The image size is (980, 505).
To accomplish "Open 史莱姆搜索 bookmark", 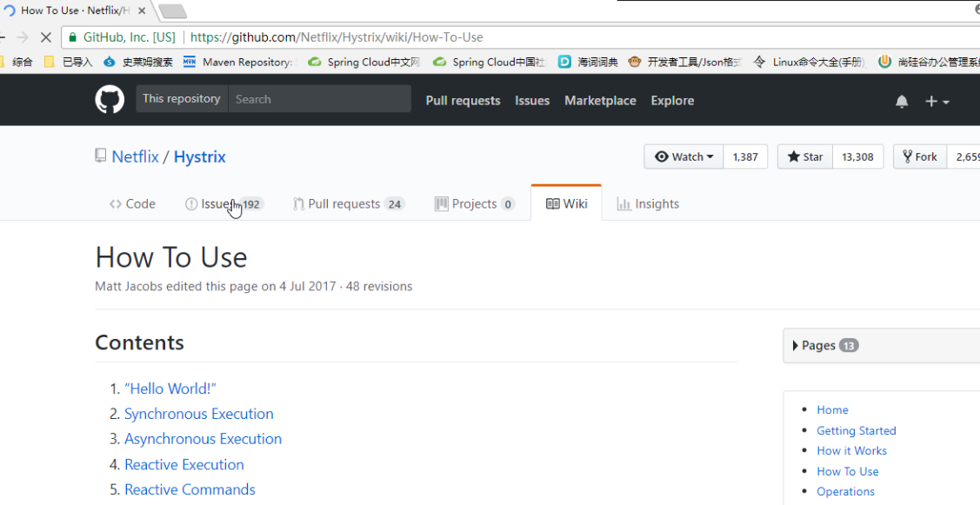I will (x=138, y=62).
